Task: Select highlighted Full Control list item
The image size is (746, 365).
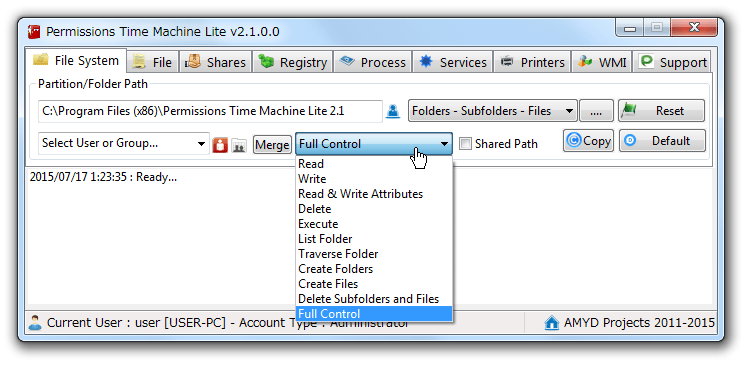Action: 373,314
